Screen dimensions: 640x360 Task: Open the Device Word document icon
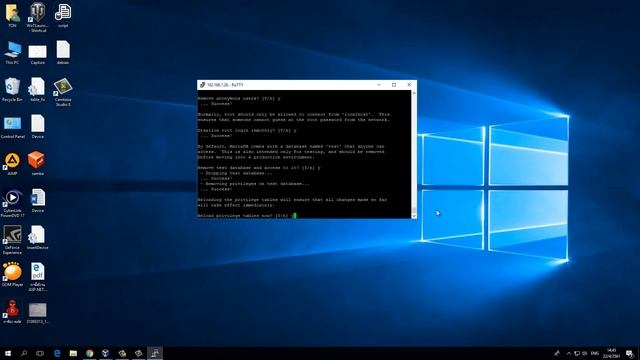[38, 201]
